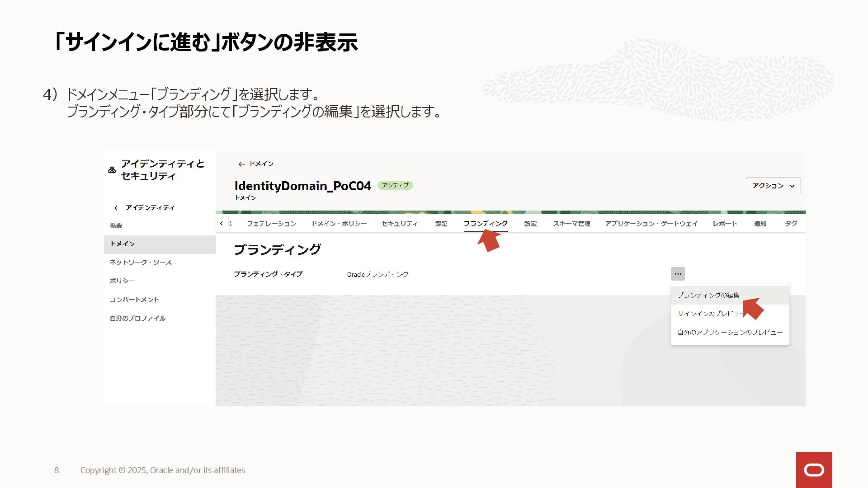868x488 pixels.
Task: Click the Oracle logo in the footer
Action: 814,470
